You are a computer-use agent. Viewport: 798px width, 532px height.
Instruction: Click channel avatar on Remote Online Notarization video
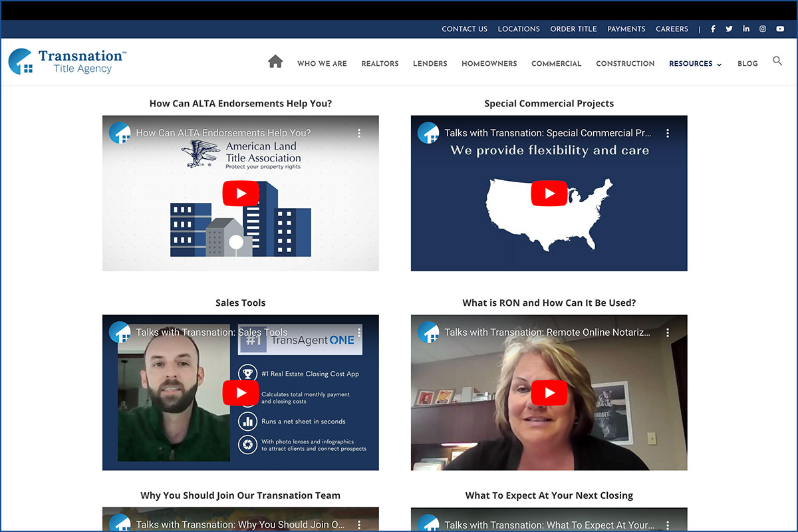428,332
